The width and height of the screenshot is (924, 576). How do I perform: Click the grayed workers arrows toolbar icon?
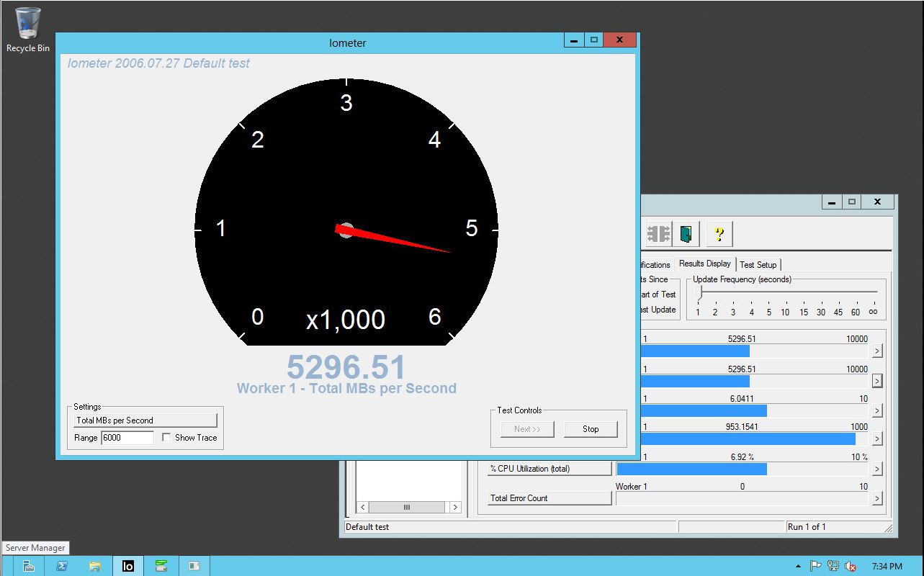pyautogui.click(x=658, y=234)
